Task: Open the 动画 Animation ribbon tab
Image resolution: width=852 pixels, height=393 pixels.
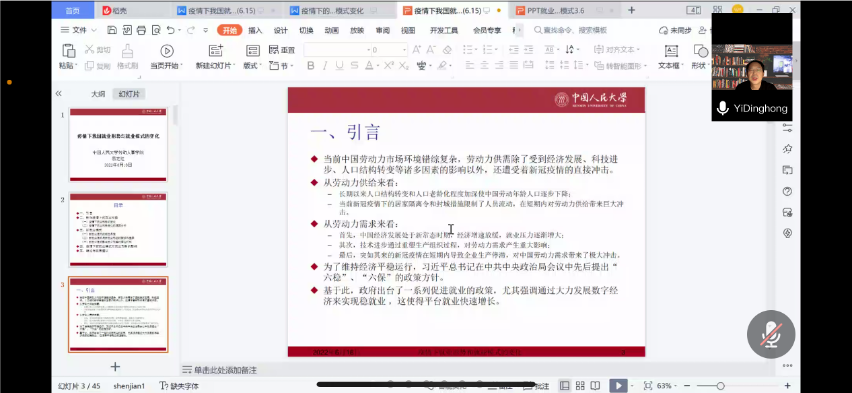Action: (x=331, y=30)
